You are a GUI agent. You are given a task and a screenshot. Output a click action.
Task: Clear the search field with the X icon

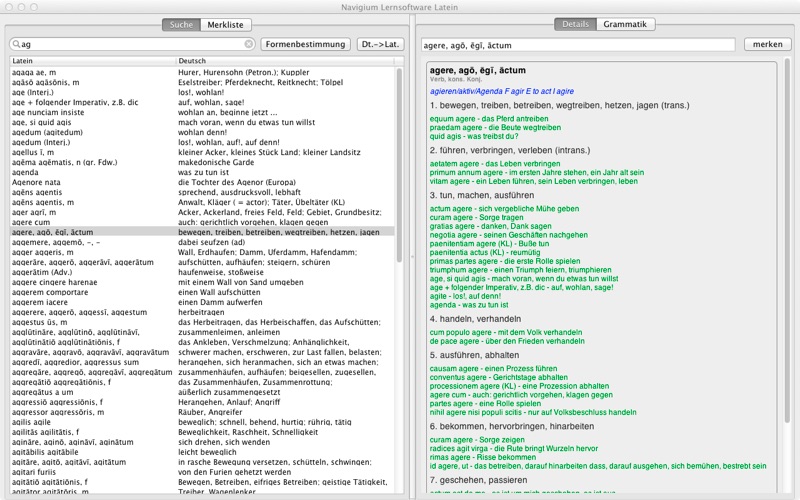click(x=248, y=44)
